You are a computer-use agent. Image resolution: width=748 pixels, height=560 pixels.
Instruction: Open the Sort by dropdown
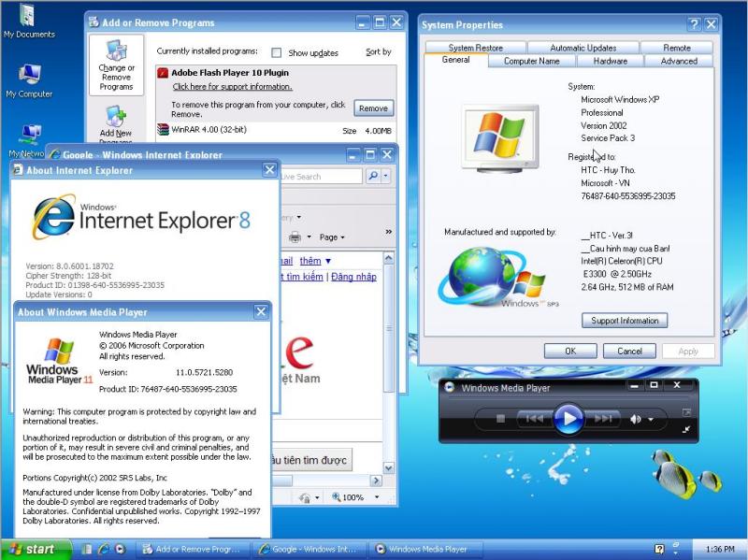click(x=378, y=52)
